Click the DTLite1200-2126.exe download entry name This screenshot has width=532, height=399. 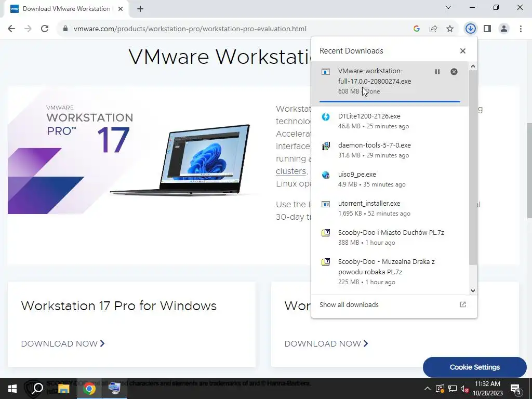coord(369,116)
